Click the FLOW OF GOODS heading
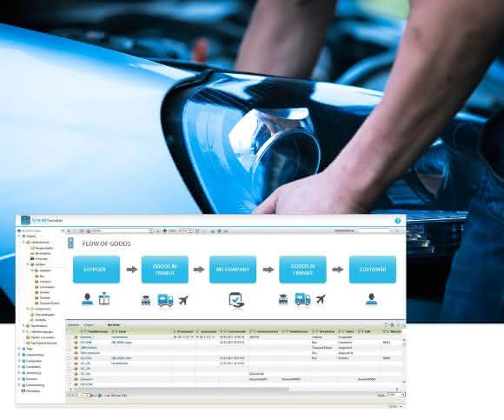The width and height of the screenshot is (504, 420). (106, 243)
